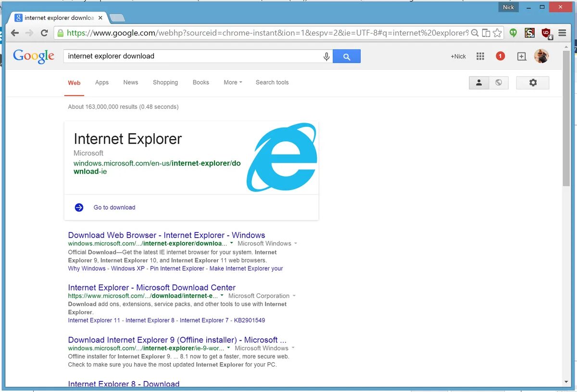Viewport: 577px width, 392px height.
Task: Open the S extension icon in the toolbar
Action: [x=529, y=33]
